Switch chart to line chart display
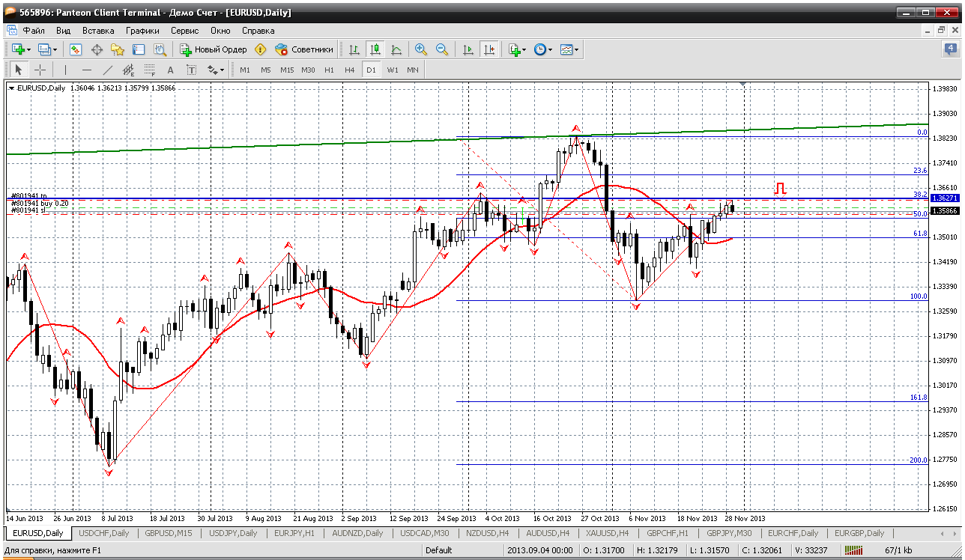 (x=396, y=49)
